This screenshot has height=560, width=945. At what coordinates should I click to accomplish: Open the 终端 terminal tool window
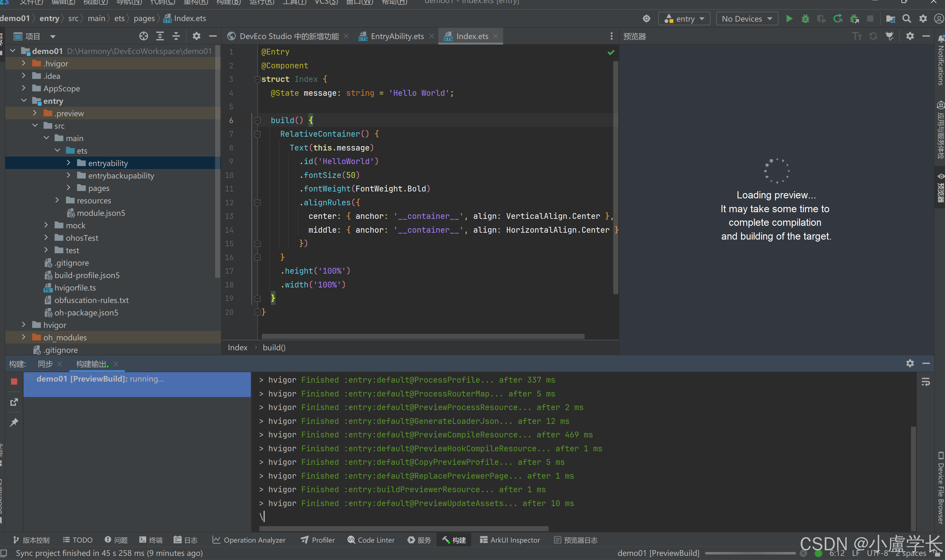(151, 540)
